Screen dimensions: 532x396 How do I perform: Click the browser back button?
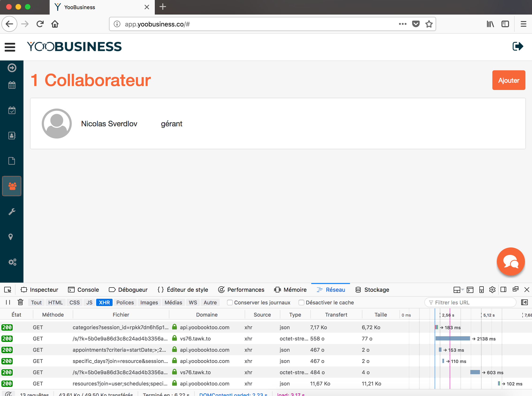[10, 24]
